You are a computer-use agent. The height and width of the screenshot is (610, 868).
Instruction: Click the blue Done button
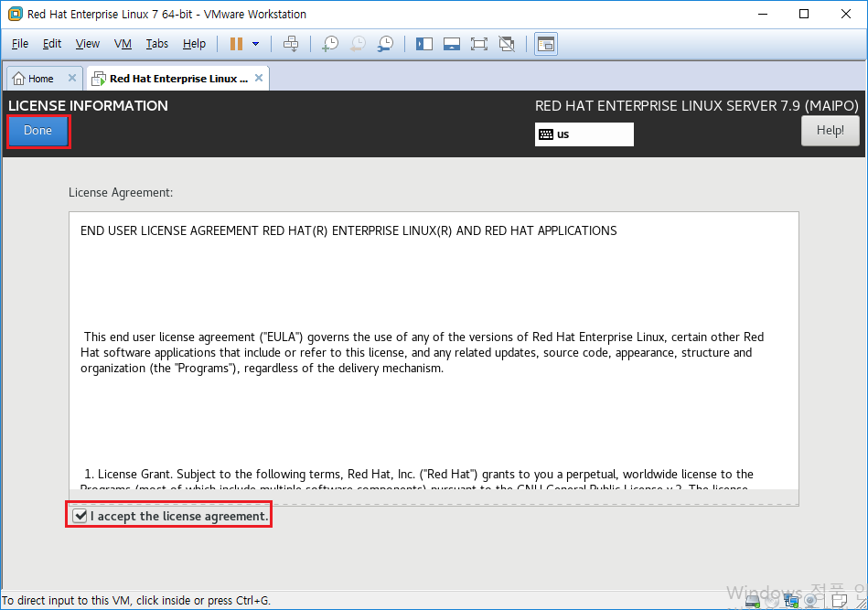tap(38, 131)
